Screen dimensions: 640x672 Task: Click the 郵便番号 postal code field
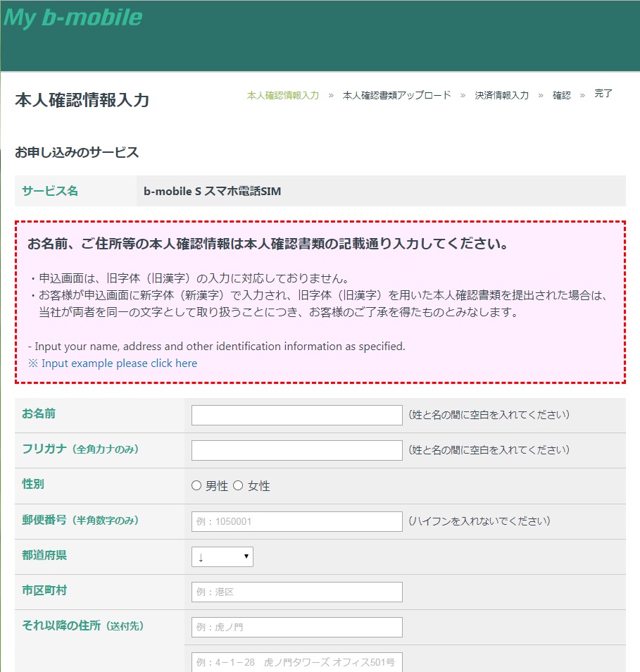pos(297,521)
